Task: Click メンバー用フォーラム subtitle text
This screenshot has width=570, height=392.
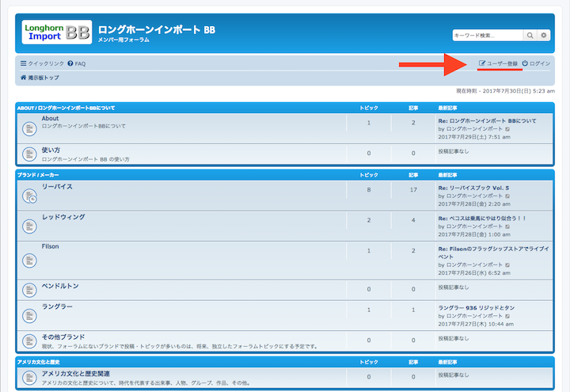Action: [x=123, y=40]
